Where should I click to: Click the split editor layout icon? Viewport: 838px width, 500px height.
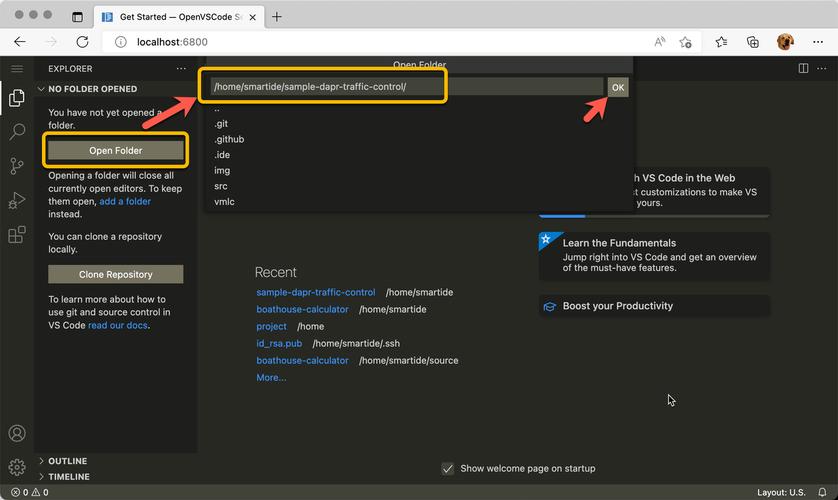tap(803, 69)
